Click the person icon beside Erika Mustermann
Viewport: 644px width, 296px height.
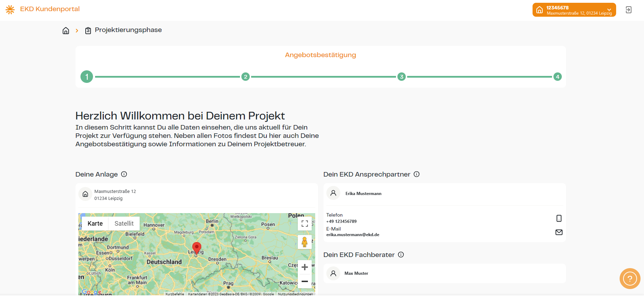coord(333,193)
